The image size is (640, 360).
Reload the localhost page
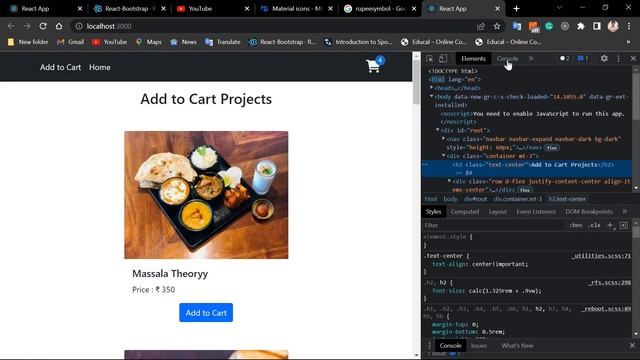[x=43, y=26]
